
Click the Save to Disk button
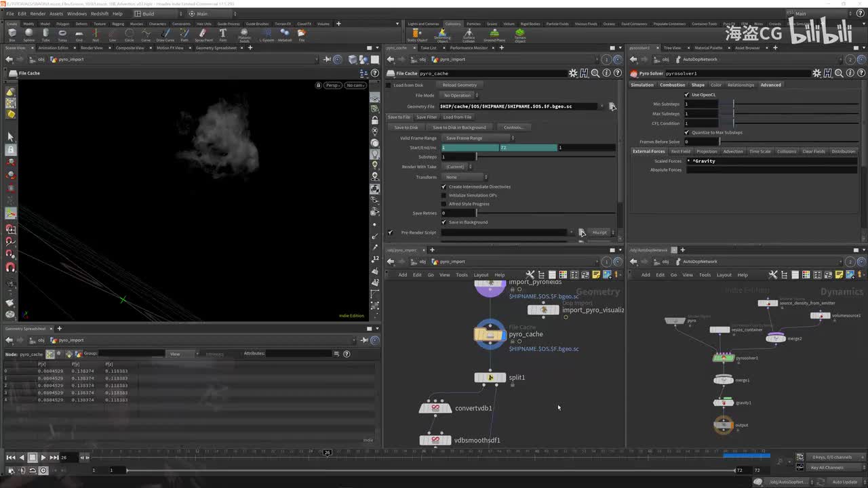pyautogui.click(x=406, y=127)
